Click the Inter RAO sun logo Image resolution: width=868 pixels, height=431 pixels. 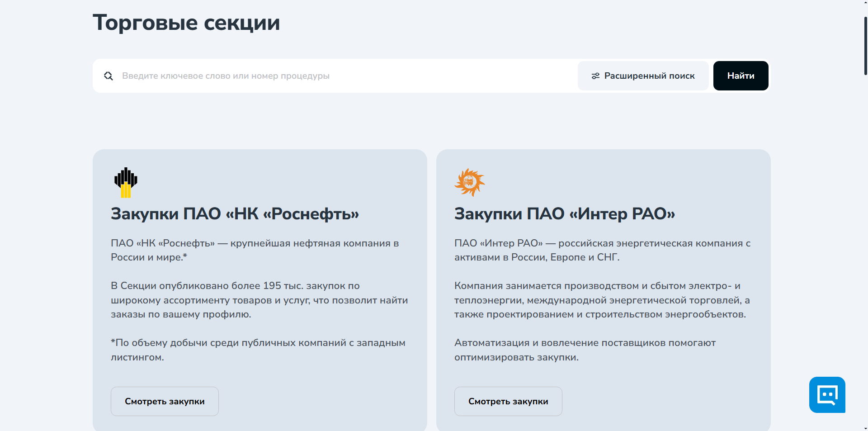pos(470,182)
